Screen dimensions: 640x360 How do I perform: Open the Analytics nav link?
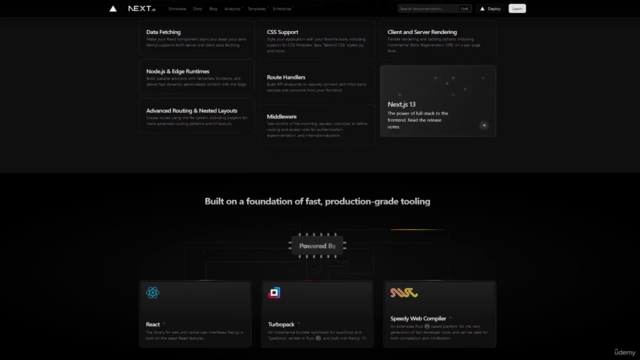click(x=233, y=9)
